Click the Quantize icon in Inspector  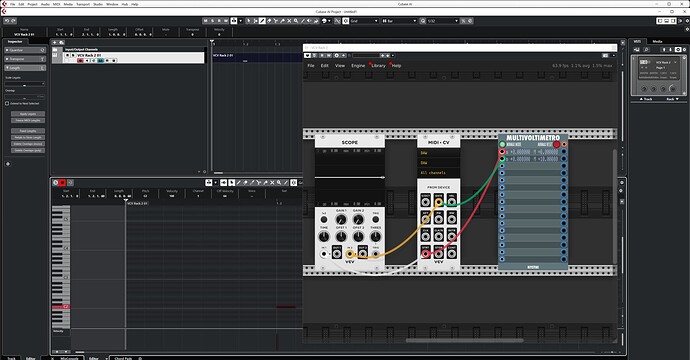42,50
